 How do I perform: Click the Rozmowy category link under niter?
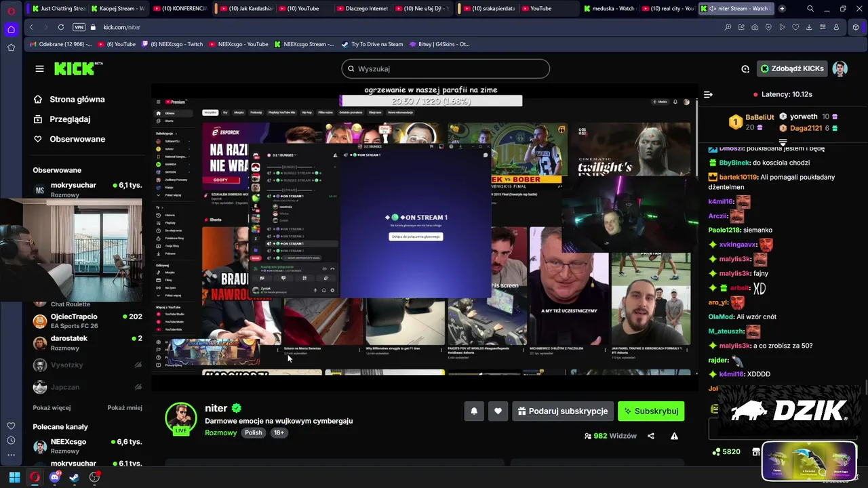click(221, 432)
